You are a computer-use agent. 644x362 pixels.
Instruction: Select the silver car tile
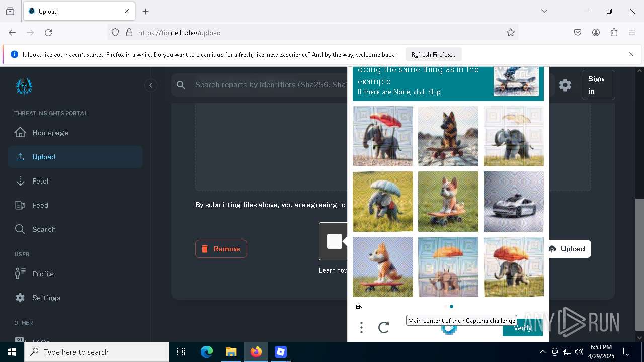pos(514,202)
